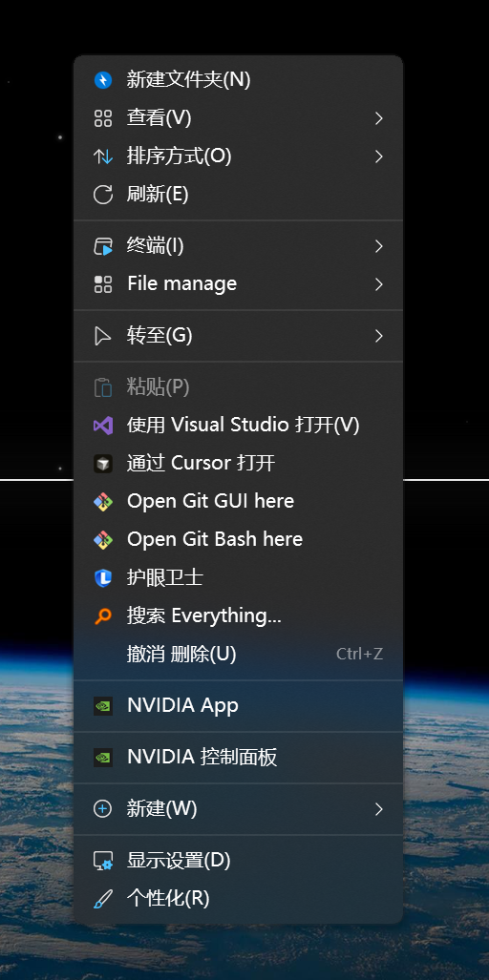
Task: Click the Visual Studio purple icon
Action: point(102,426)
